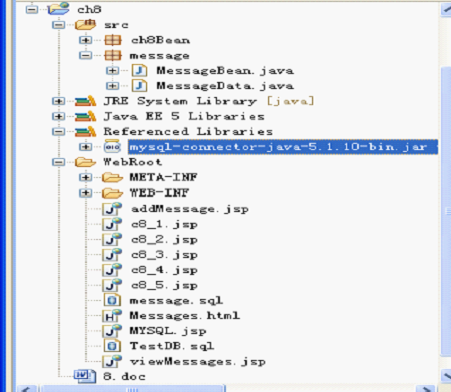451x392 pixels.
Task: Select the META-INF label
Action: 163,177
